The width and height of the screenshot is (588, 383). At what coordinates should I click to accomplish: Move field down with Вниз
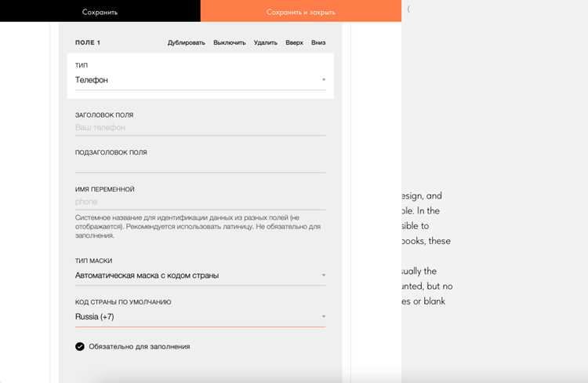click(318, 43)
